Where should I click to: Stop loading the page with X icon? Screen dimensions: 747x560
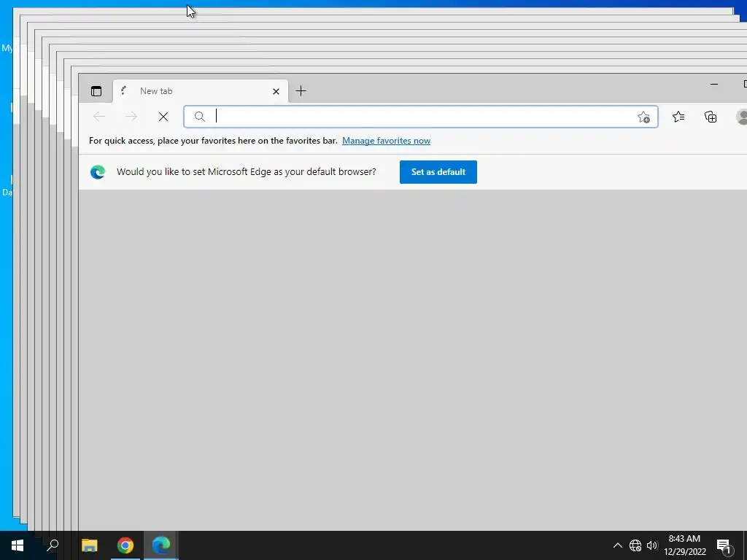pos(163,117)
